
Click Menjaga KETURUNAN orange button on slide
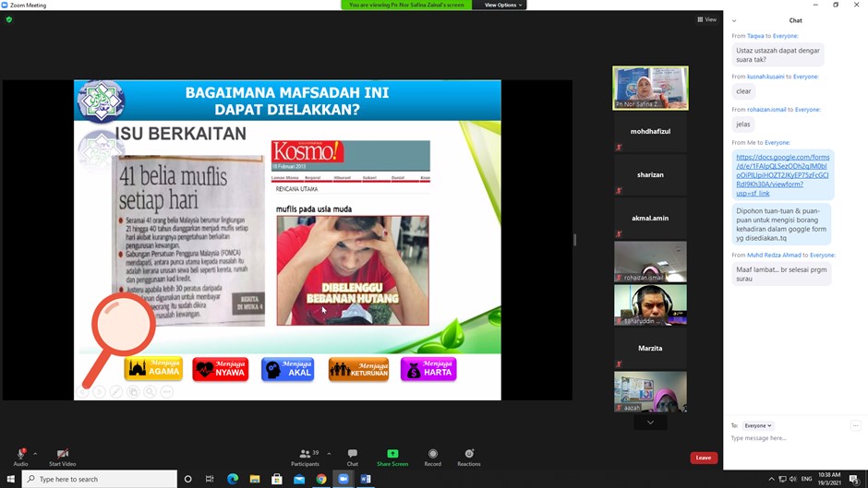(358, 369)
